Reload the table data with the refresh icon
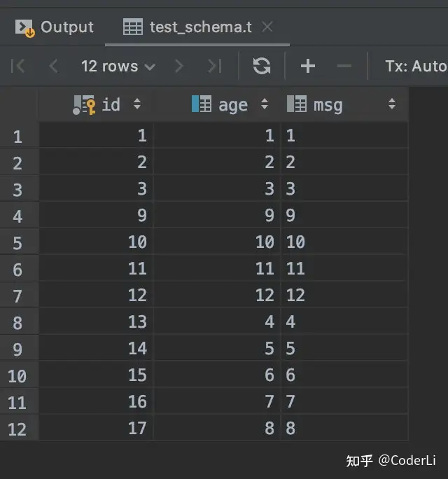Viewport: 448px width, 479px height. coord(262,67)
